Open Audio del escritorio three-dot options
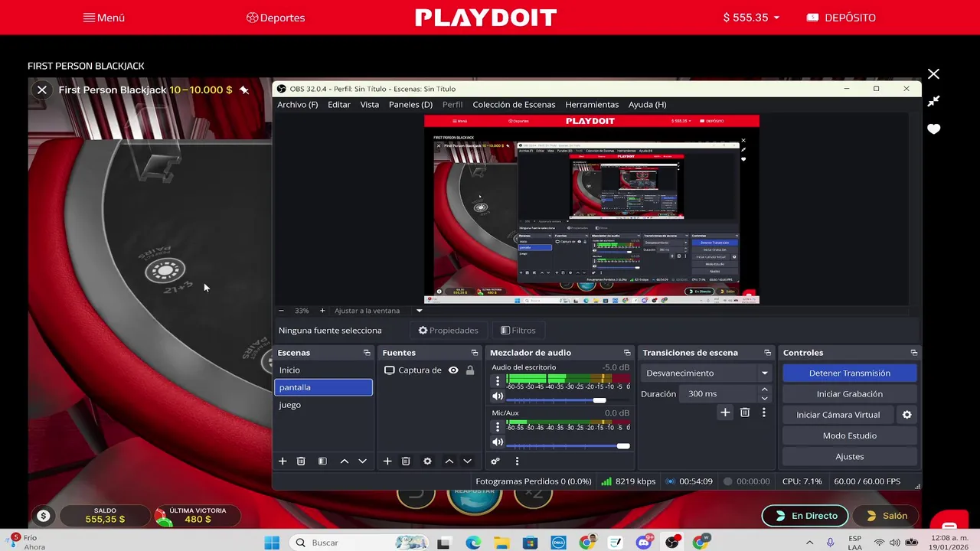 tap(498, 380)
